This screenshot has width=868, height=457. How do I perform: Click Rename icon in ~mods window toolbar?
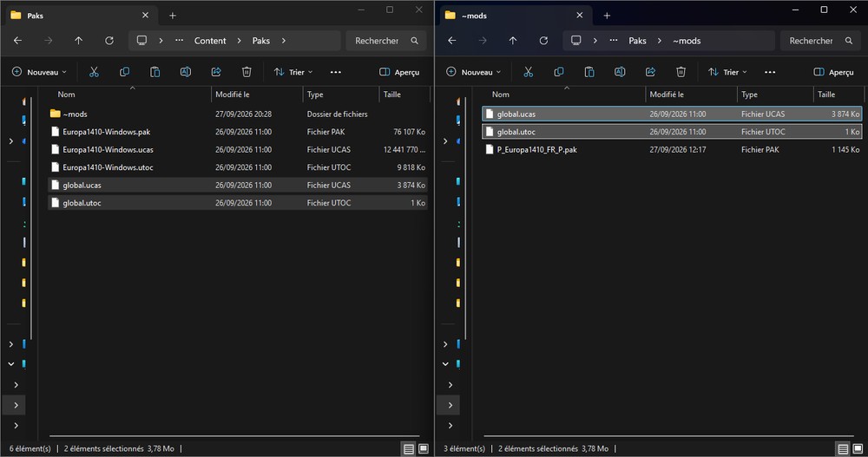tap(620, 72)
